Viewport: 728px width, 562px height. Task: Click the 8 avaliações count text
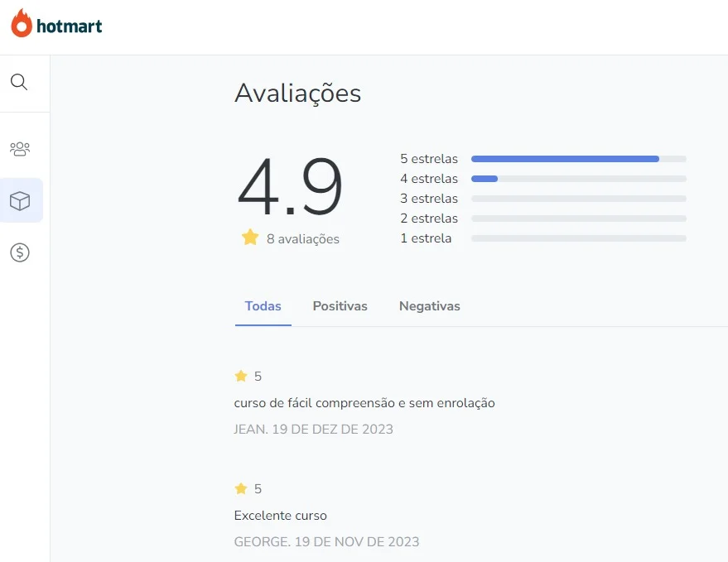coord(303,239)
